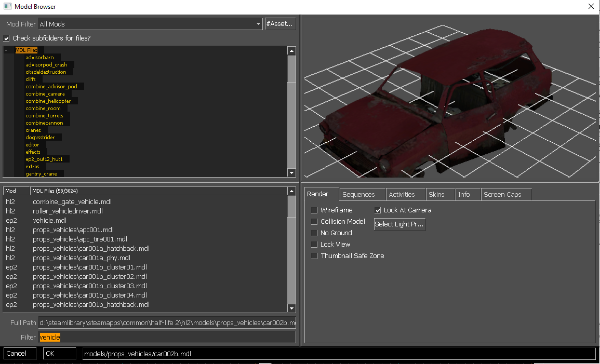Close the Model Browser window
The height and width of the screenshot is (364, 600).
pyautogui.click(x=591, y=7)
